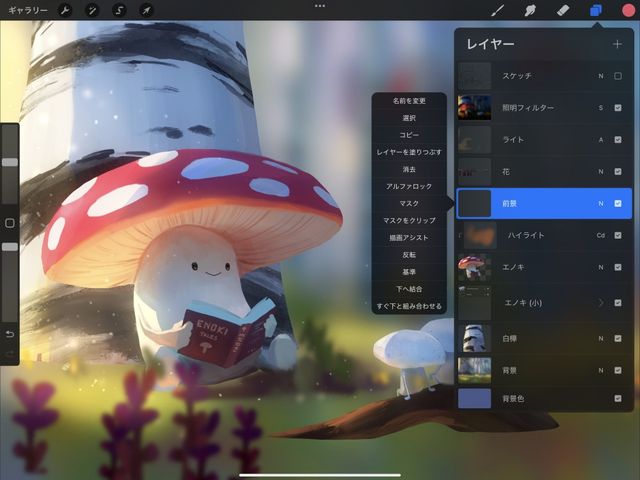Open blend mode A of ライト layer
This screenshot has height=480, width=640.
(x=601, y=140)
